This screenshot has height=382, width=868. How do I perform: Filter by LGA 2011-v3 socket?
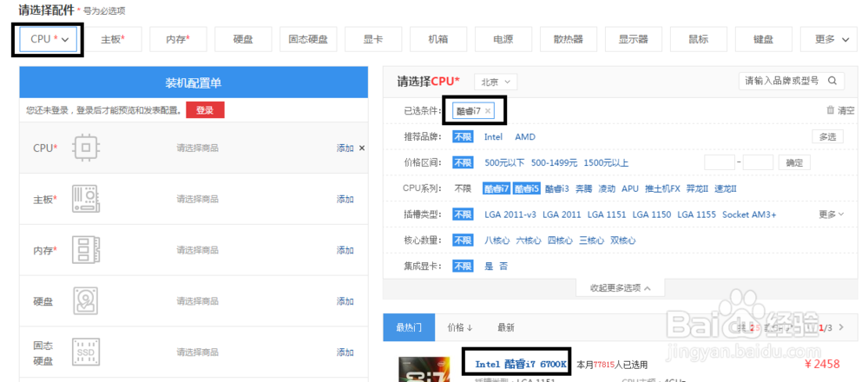[x=510, y=214]
